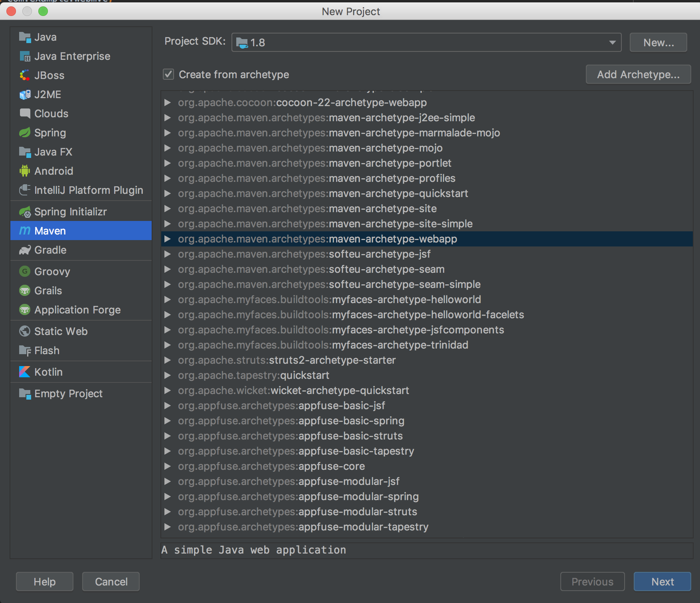Image resolution: width=700 pixels, height=603 pixels.
Task: Select Java Enterprise label
Action: (x=72, y=56)
